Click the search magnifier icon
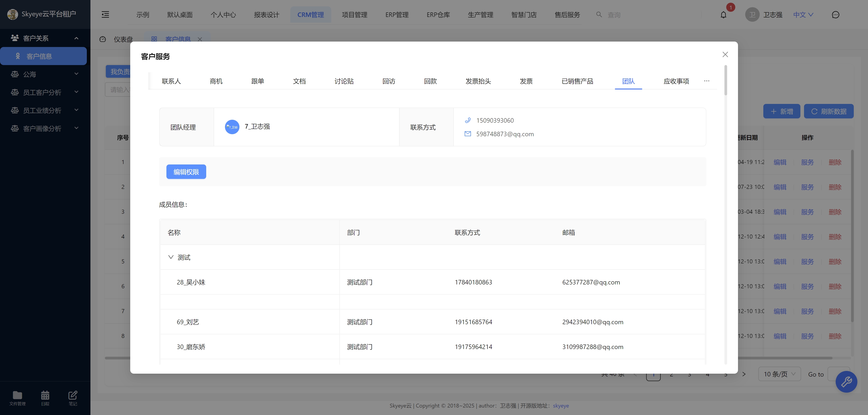The image size is (868, 415). click(599, 14)
